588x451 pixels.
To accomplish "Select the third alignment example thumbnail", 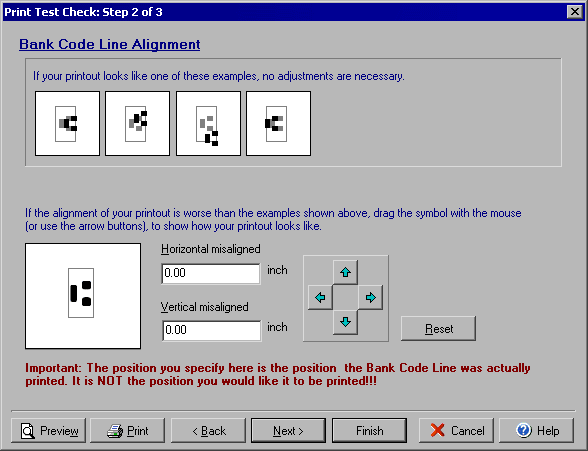I will [x=208, y=123].
